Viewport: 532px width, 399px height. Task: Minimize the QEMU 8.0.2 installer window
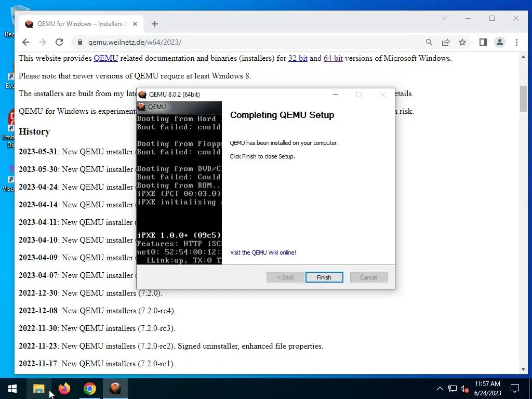(x=336, y=95)
